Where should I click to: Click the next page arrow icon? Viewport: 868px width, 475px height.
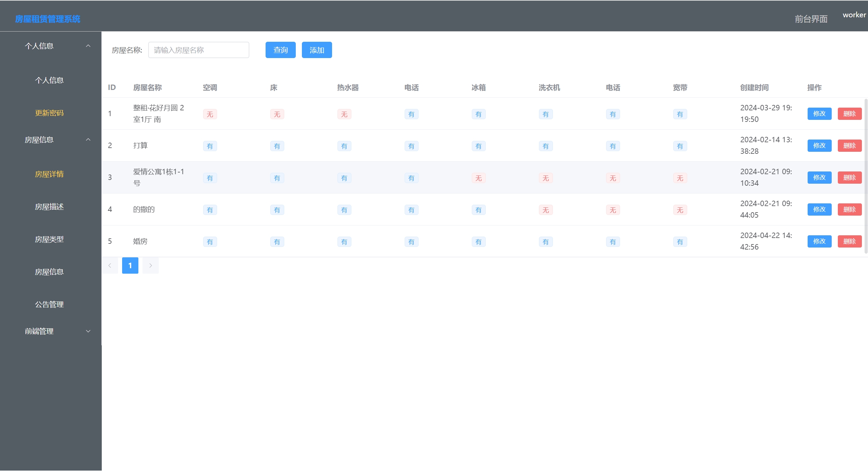click(151, 266)
